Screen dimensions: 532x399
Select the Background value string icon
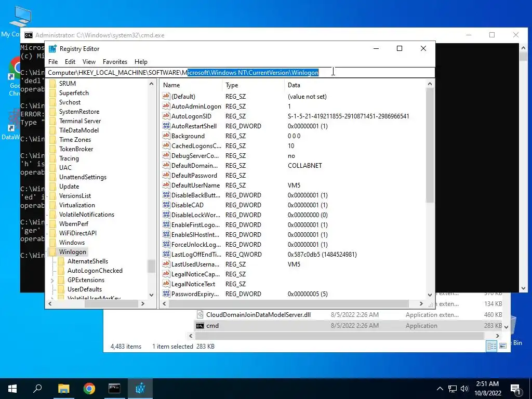166,136
